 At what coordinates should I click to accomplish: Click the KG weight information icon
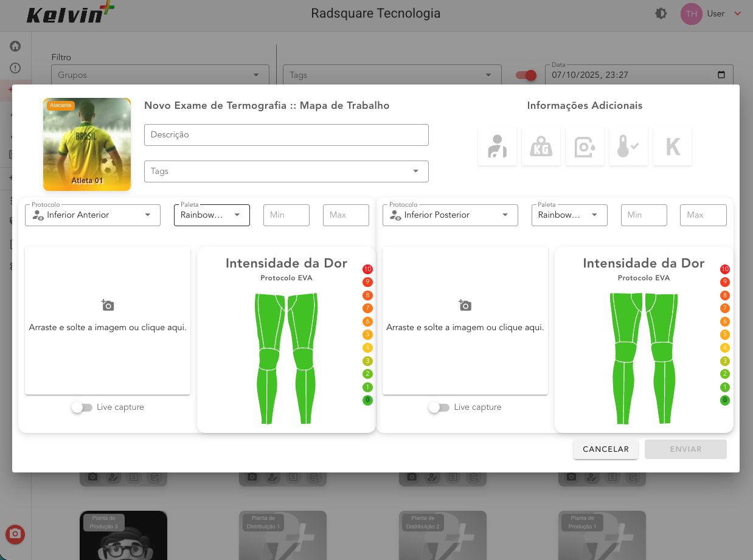[x=541, y=147]
